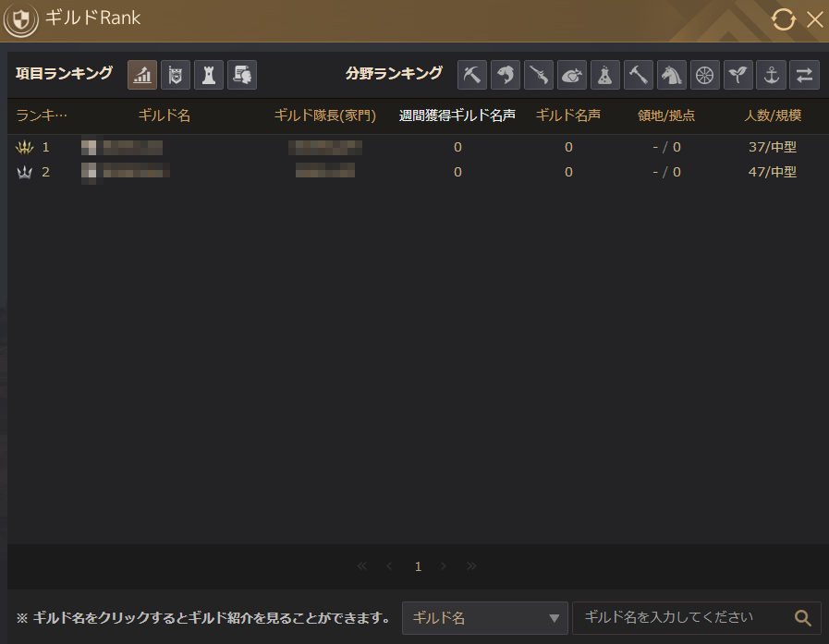
Task: Go to the next ranking page
Action: 444,566
